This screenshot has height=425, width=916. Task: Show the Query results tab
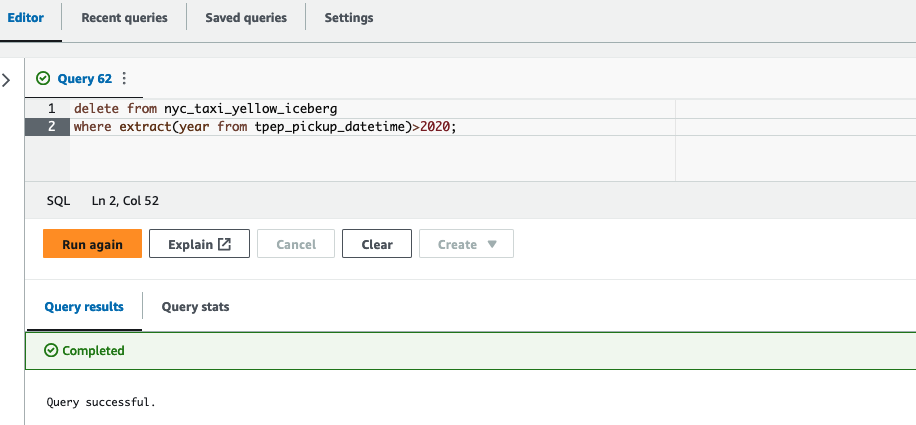coord(84,307)
